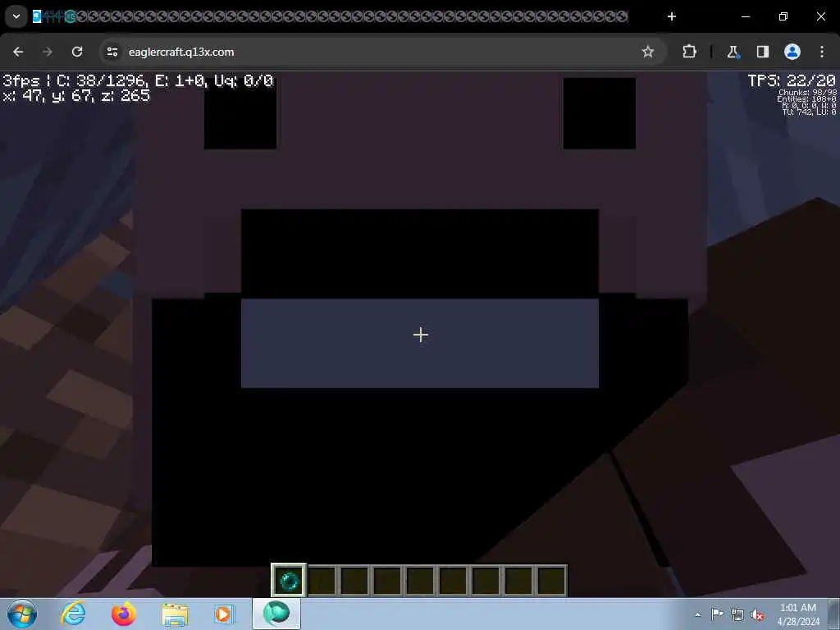The image size is (840, 630).
Task: Click the "TPS: 22/20" readout
Action: point(792,81)
